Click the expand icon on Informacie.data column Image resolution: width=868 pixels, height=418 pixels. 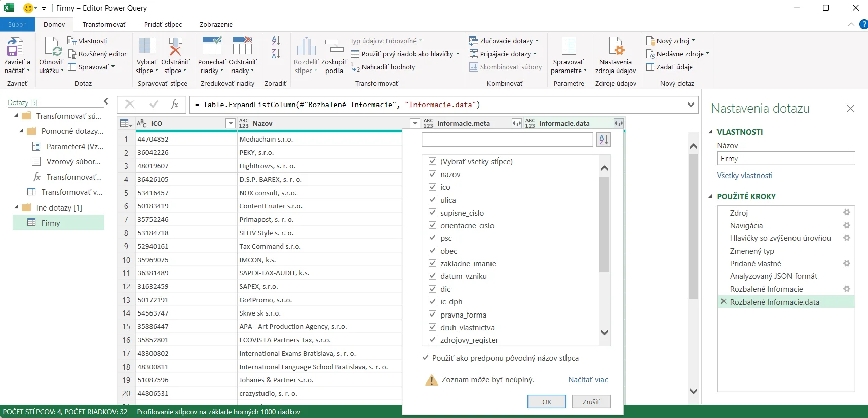pos(618,123)
